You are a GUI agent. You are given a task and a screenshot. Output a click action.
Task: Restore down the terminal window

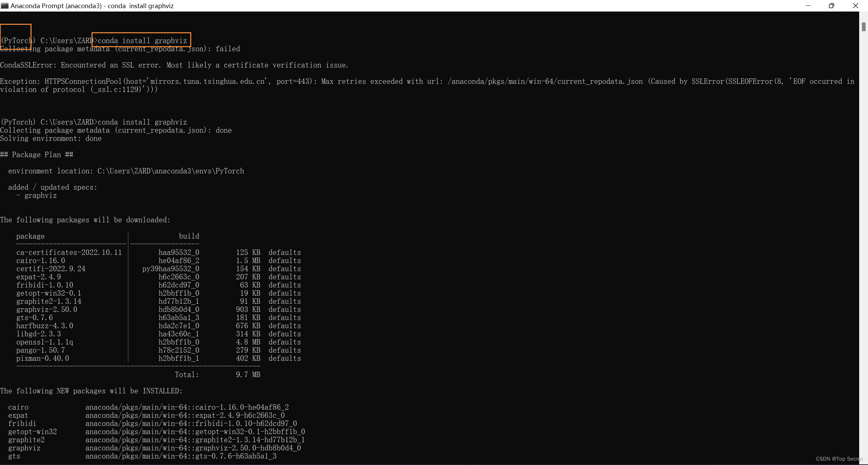tap(831, 6)
